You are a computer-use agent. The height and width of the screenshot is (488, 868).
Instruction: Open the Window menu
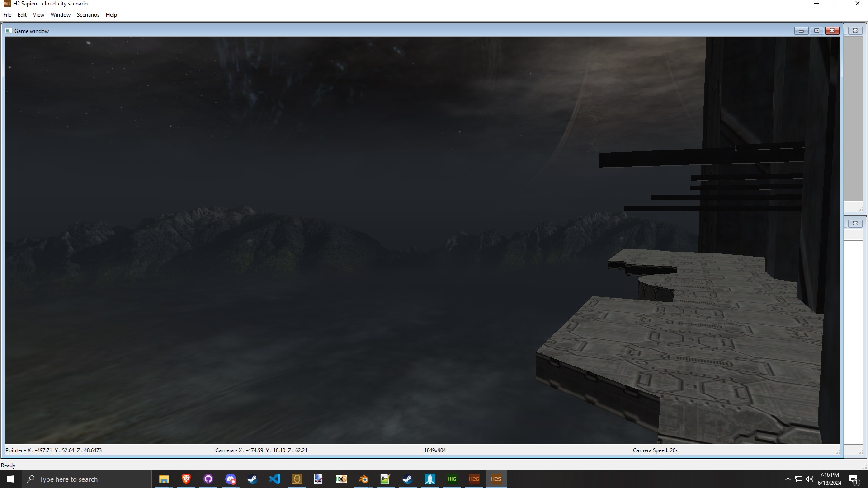tap(61, 15)
